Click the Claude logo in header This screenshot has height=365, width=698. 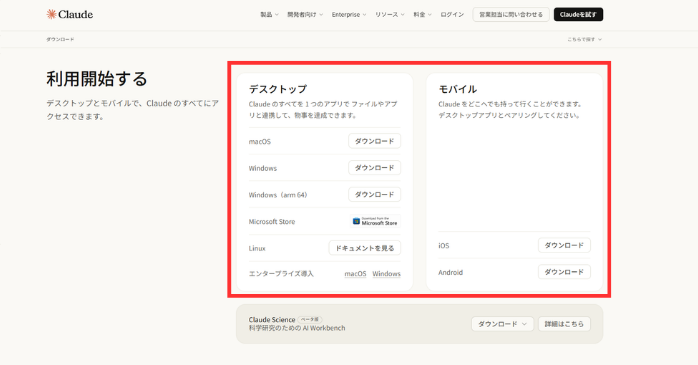[x=70, y=14]
